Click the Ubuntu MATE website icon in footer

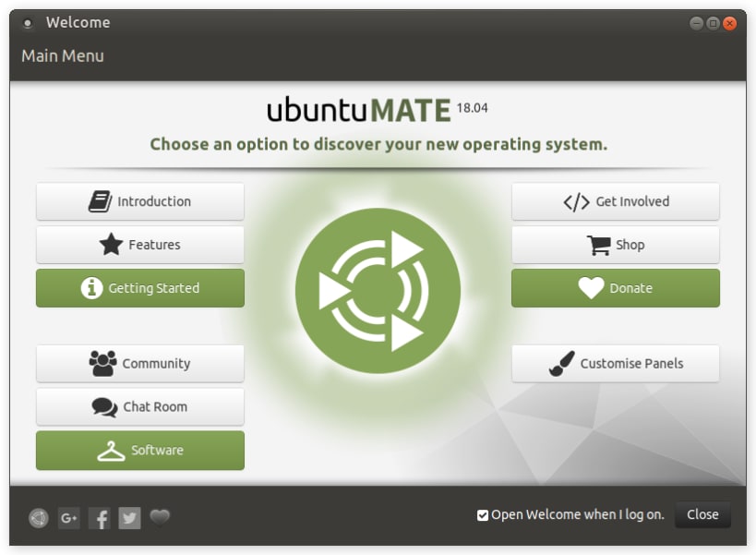tap(39, 518)
